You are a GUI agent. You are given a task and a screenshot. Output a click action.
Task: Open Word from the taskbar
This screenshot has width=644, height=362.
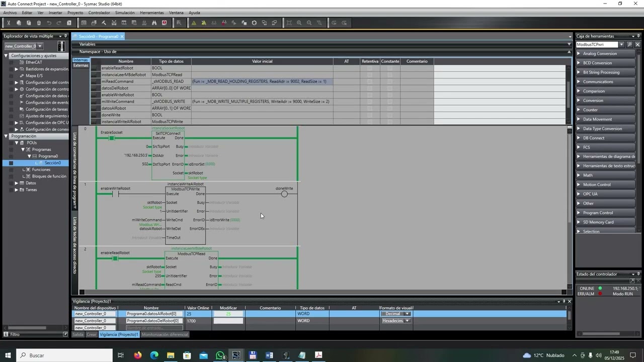pos(269,355)
